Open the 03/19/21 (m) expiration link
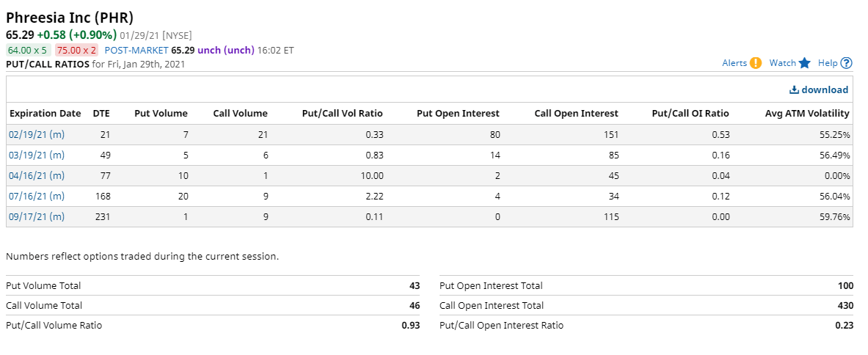 pos(37,155)
